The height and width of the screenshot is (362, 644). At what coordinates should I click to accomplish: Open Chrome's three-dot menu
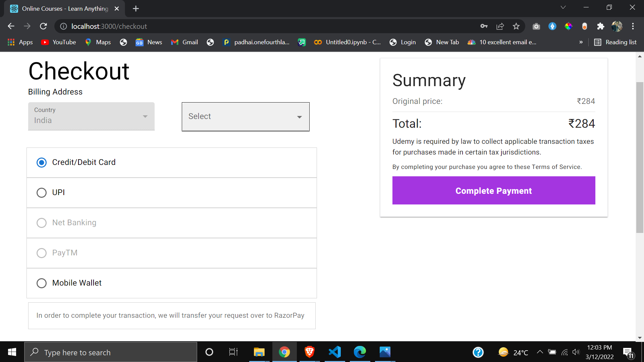(633, 26)
